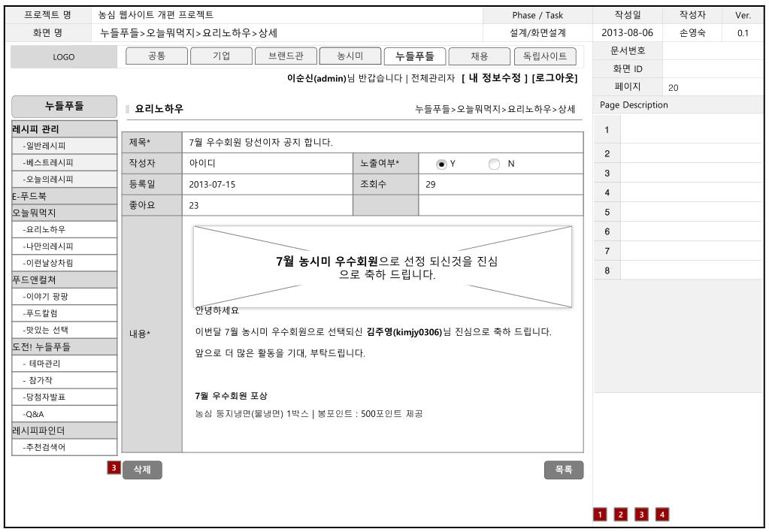Viewport: 769px width, 532px height.
Task: Select 요리노하우 in the sidebar
Action: pyautogui.click(x=64, y=229)
